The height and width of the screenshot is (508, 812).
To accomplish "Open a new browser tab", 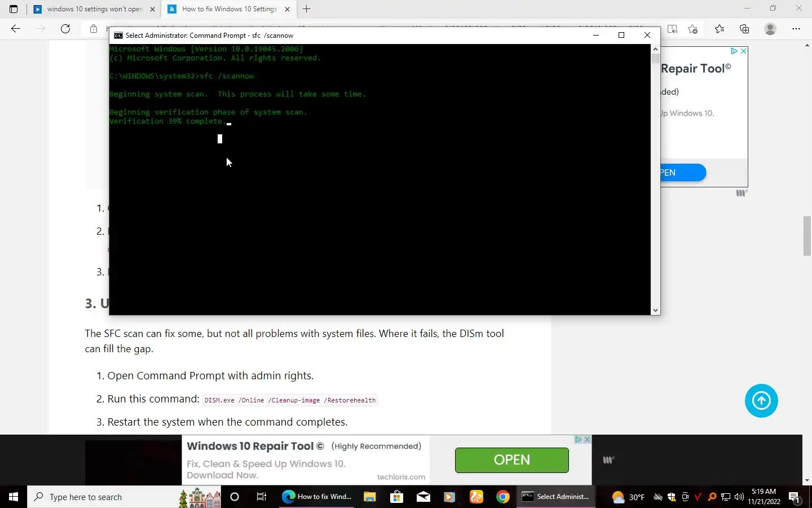I will tap(307, 9).
